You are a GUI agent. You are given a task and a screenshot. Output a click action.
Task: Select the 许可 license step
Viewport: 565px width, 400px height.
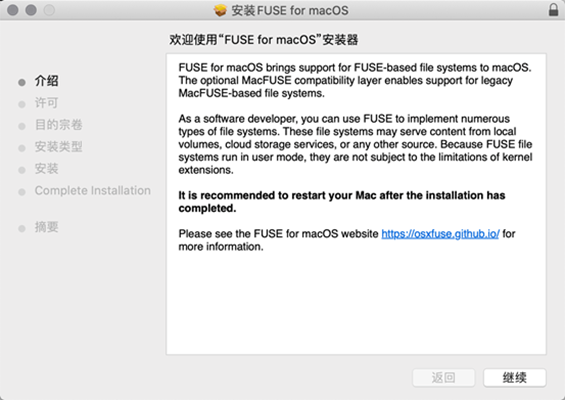(46, 103)
